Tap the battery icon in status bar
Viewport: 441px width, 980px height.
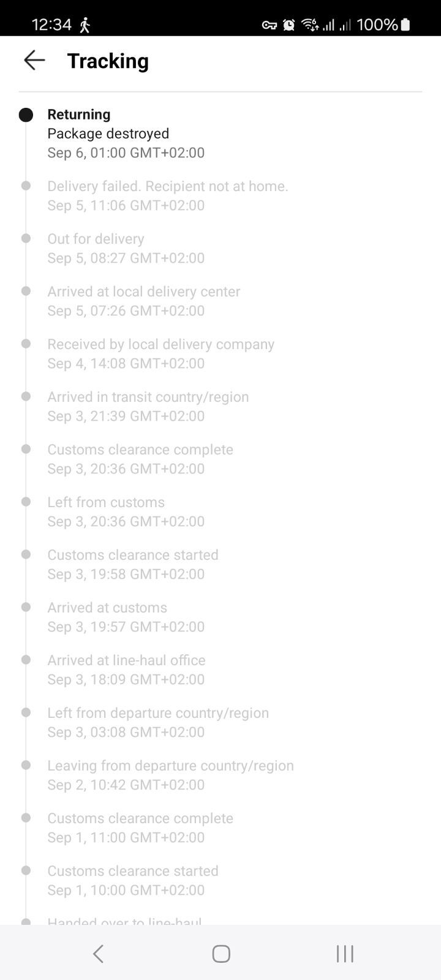pyautogui.click(x=405, y=24)
